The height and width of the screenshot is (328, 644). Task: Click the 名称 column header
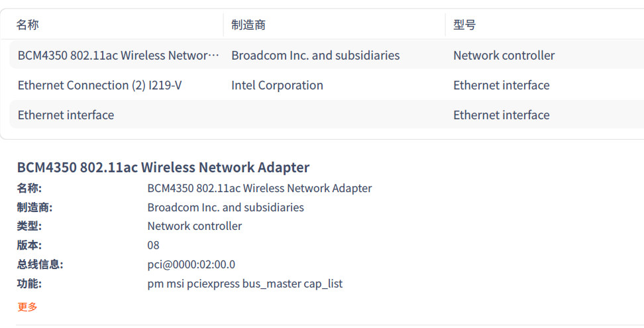28,25
